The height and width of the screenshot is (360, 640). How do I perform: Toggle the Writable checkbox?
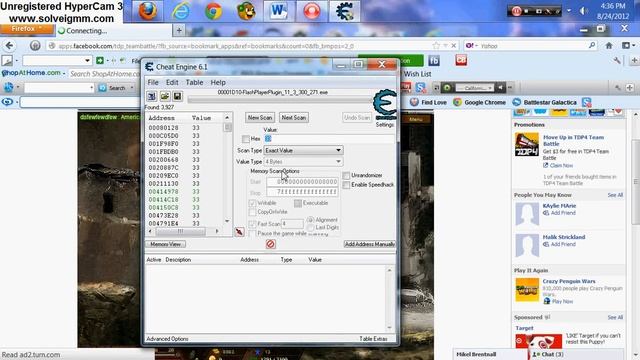click(252, 203)
